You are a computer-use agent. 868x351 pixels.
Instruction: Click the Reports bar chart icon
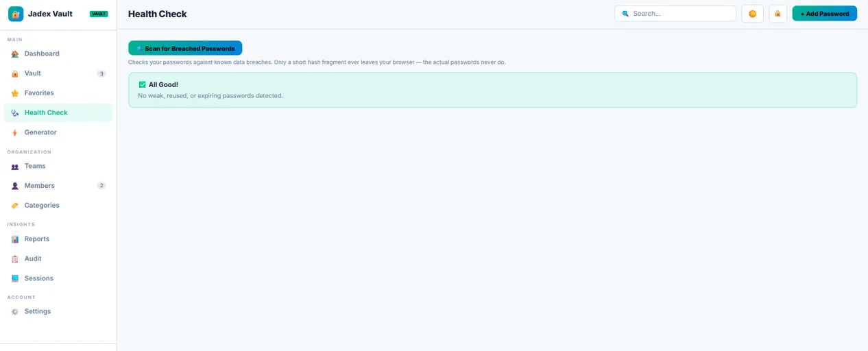pos(15,239)
